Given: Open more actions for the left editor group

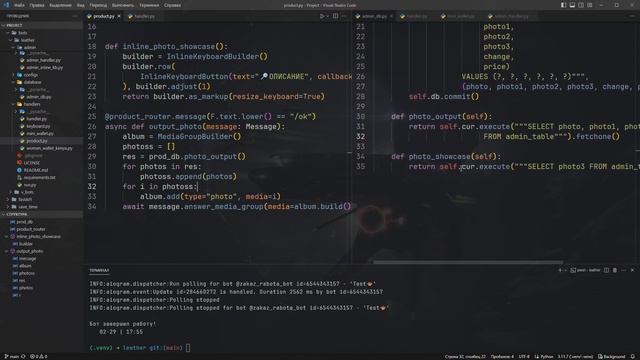Looking at the screenshot, I should 344,16.
